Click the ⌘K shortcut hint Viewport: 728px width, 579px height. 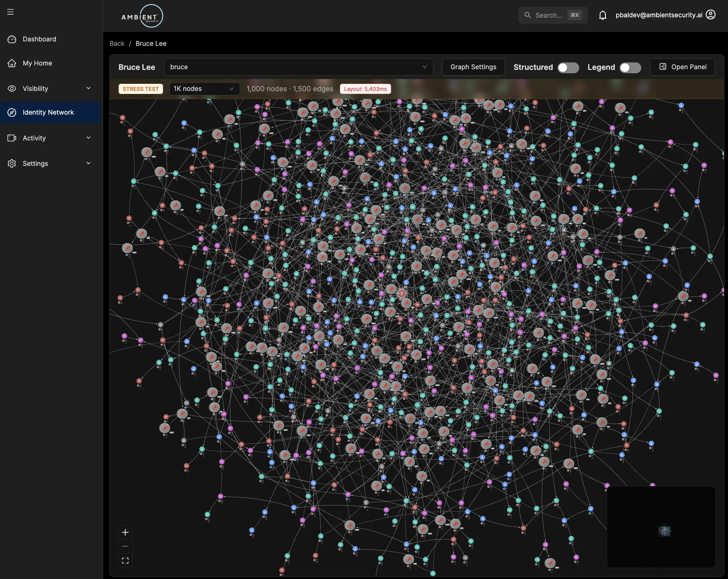[x=575, y=15]
